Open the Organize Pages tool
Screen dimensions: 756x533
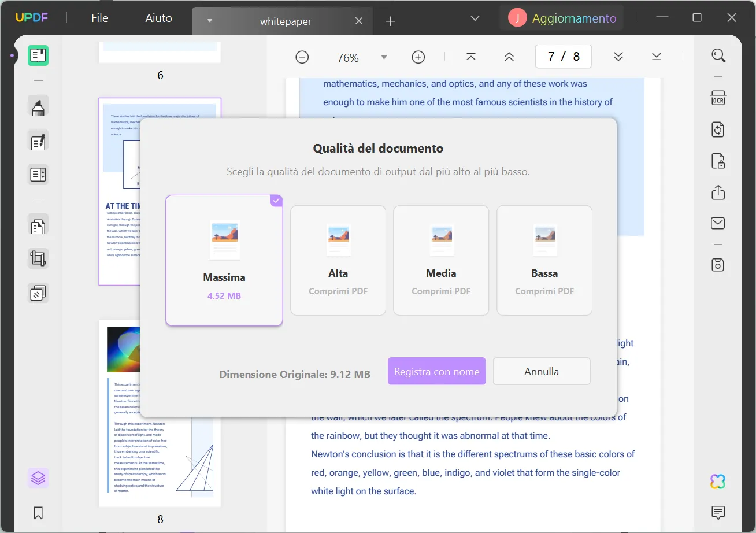coord(38,225)
